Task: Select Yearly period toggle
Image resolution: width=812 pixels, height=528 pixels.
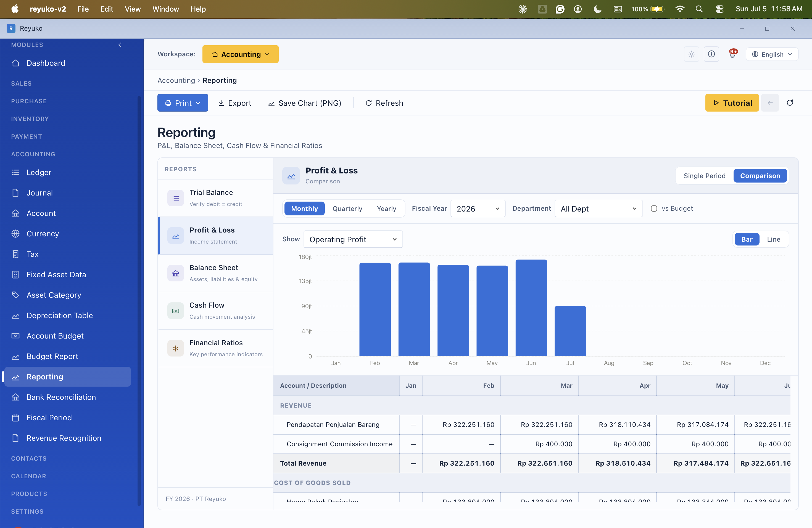Action: [386, 208]
